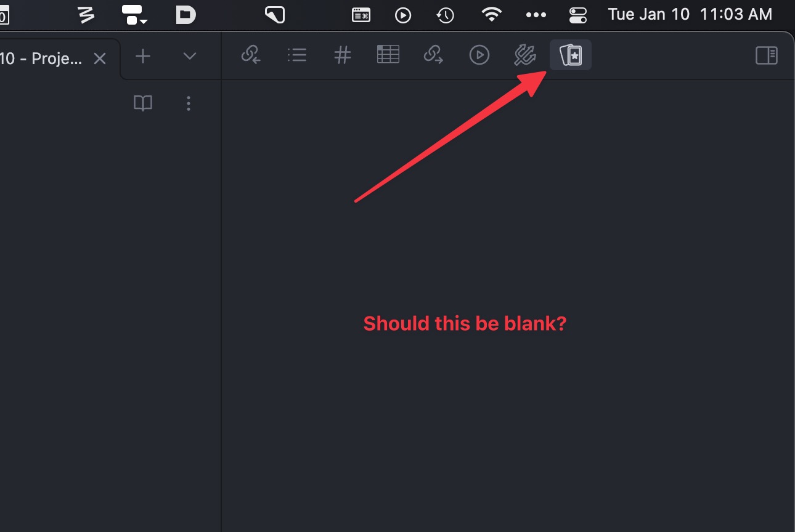This screenshot has height=532, width=795.
Task: Open the backlinks pane icon
Action: (x=251, y=55)
